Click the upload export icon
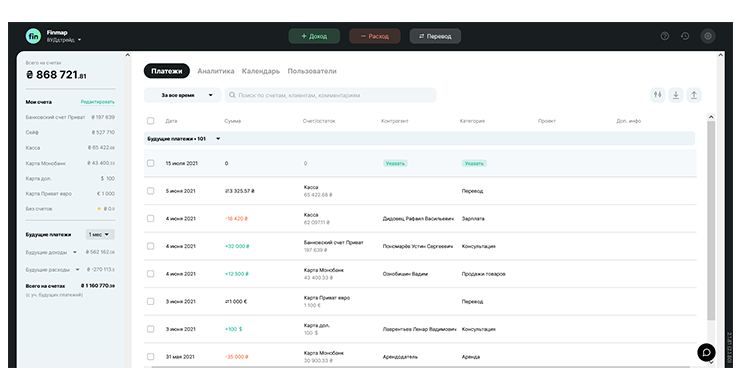Image resolution: width=740 pixels, height=388 pixels. coord(694,95)
